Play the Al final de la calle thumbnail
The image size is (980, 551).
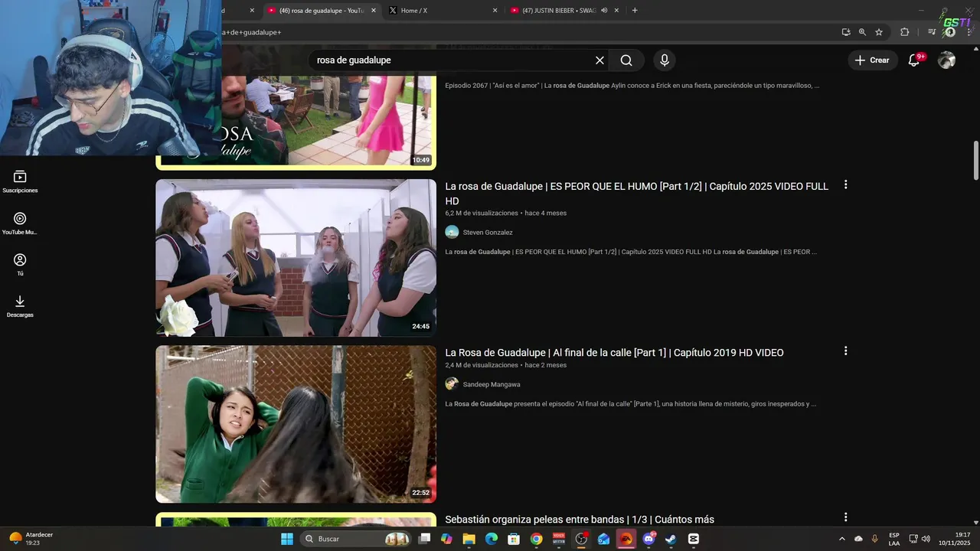coord(296,424)
